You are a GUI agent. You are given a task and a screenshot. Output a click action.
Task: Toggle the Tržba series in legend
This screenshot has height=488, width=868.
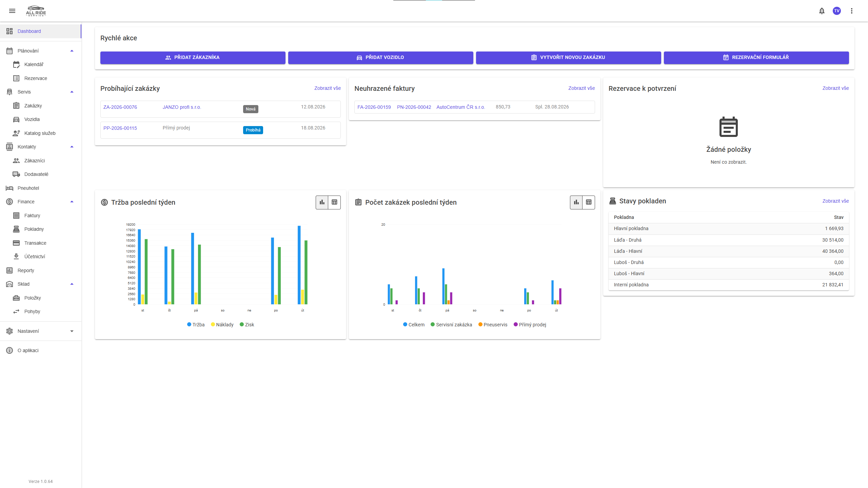[196, 325]
